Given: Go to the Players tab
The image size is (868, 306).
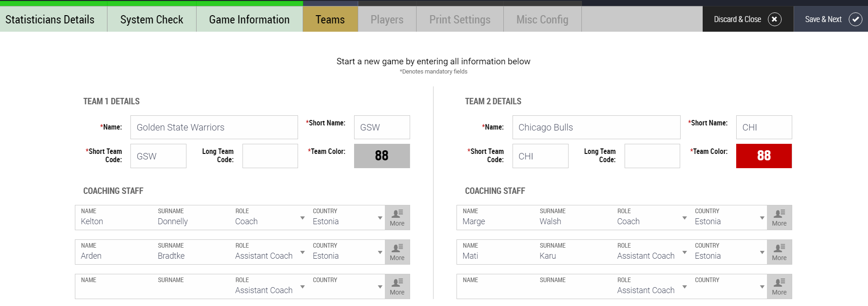Looking at the screenshot, I should (x=387, y=19).
